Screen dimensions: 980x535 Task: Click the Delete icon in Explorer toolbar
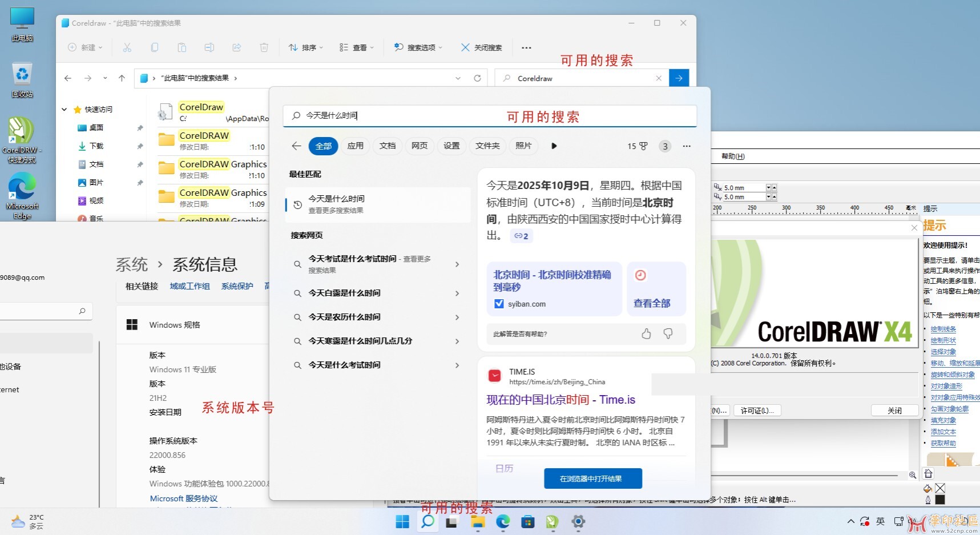(x=264, y=47)
